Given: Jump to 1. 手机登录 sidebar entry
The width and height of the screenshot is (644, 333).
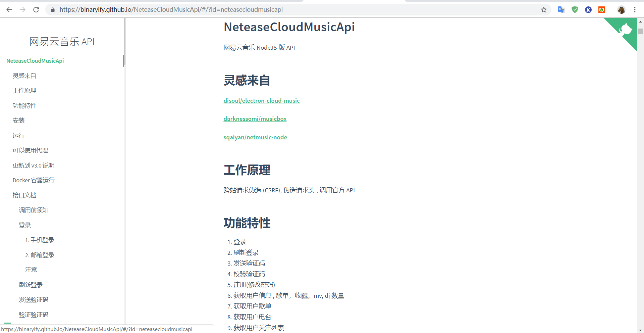Looking at the screenshot, I should (x=40, y=240).
